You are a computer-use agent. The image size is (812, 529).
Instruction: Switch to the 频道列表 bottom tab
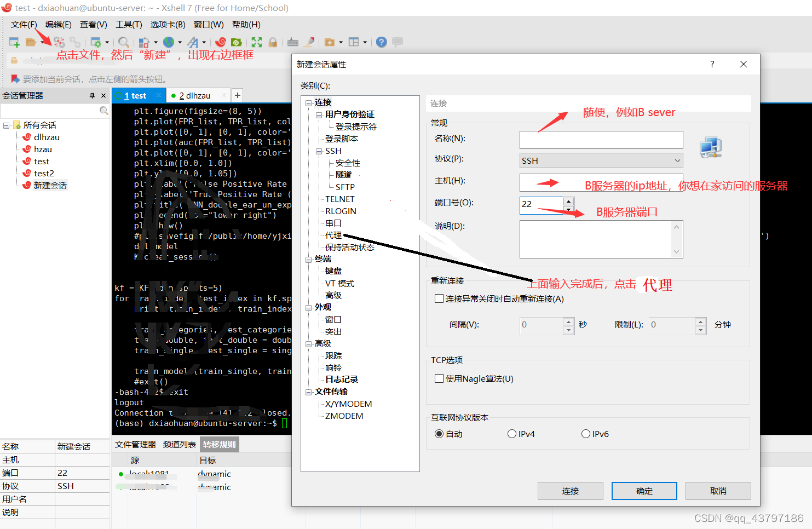179,445
